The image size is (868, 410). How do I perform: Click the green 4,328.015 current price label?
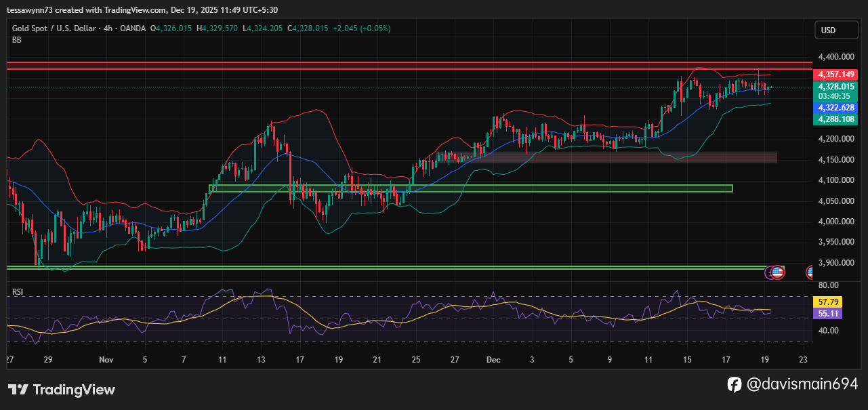[836, 87]
